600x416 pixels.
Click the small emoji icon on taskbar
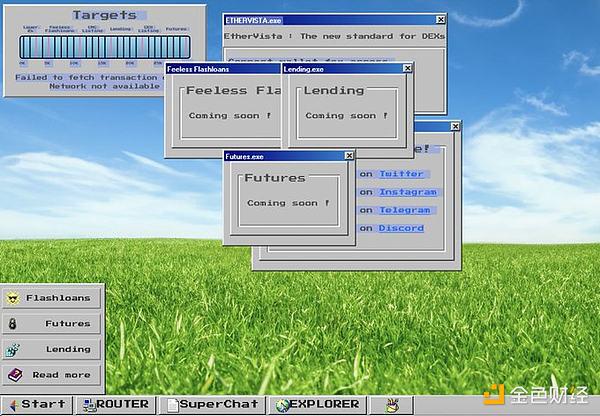[x=393, y=404]
